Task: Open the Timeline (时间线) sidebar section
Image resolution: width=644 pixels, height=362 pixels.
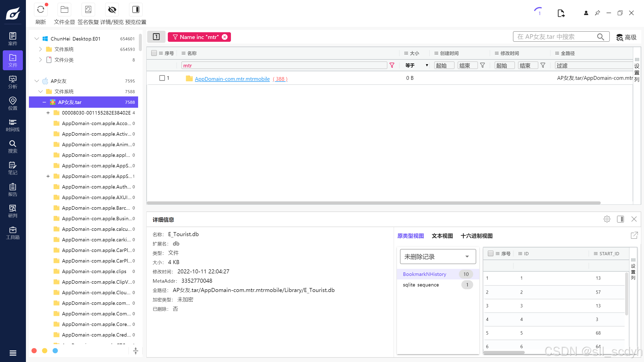Action: pos(13,125)
